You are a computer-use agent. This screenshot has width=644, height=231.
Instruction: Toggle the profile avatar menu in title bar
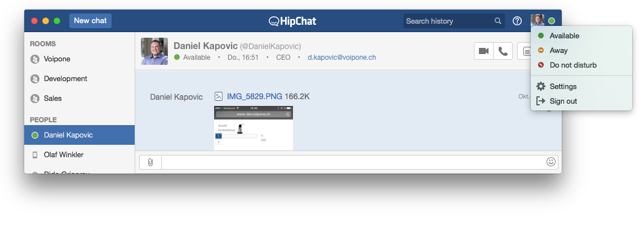coord(537,20)
